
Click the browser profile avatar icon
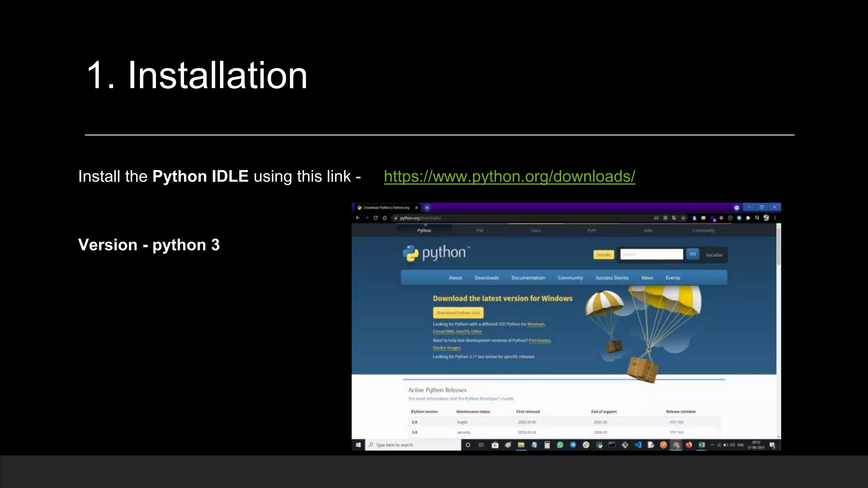766,218
